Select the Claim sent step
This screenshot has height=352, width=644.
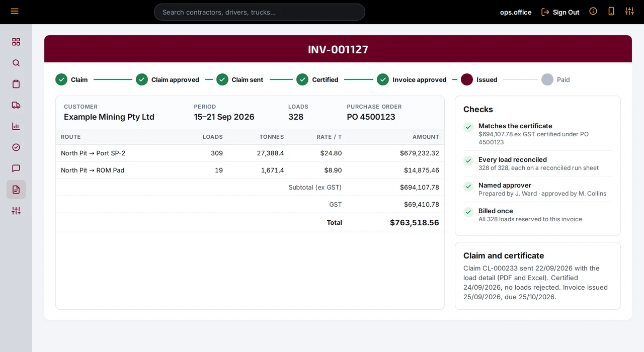(x=240, y=79)
